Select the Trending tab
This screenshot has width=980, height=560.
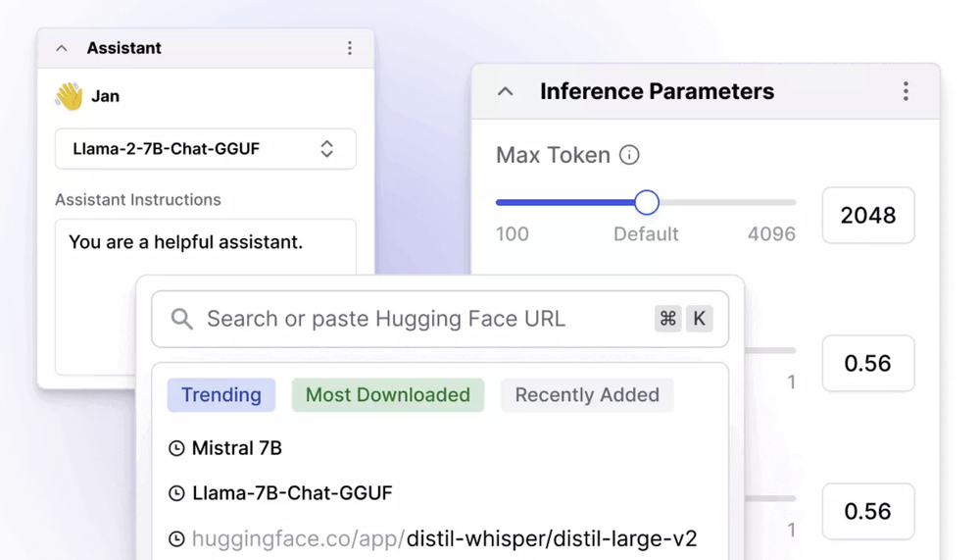tap(221, 395)
